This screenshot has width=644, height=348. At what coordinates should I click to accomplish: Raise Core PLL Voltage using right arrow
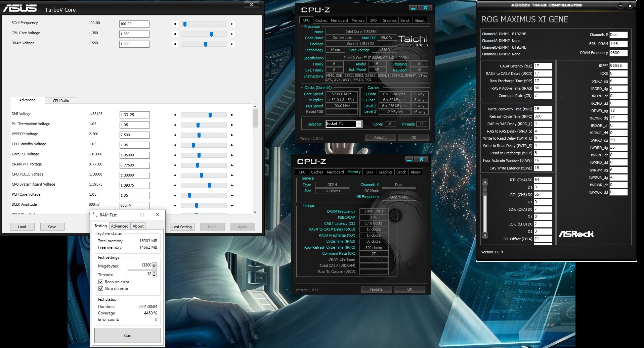tap(232, 155)
